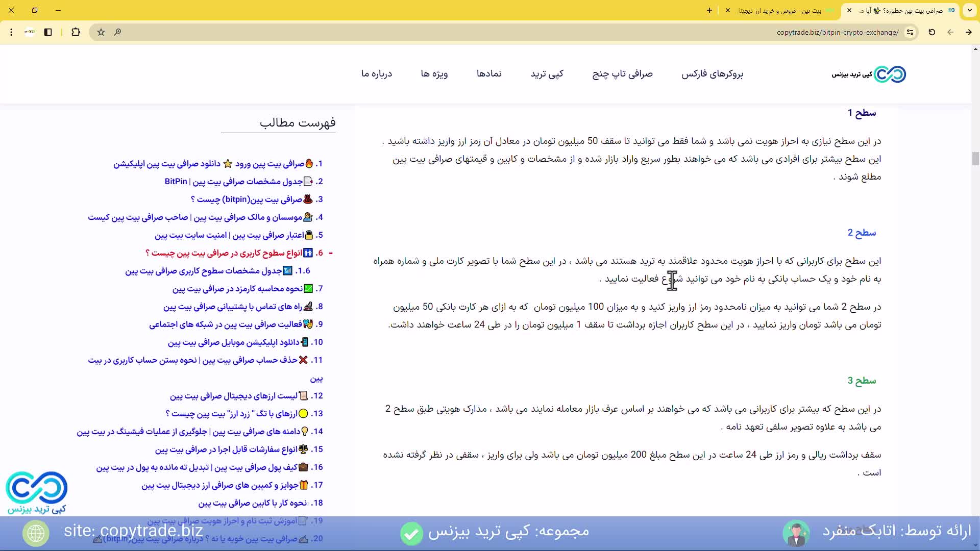Reload the current page
Screen dimensions: 980x551
click(x=932, y=32)
